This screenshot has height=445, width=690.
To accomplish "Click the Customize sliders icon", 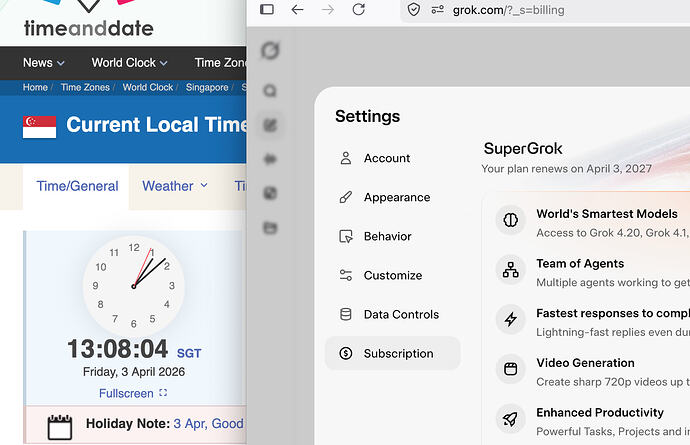I will [x=346, y=275].
